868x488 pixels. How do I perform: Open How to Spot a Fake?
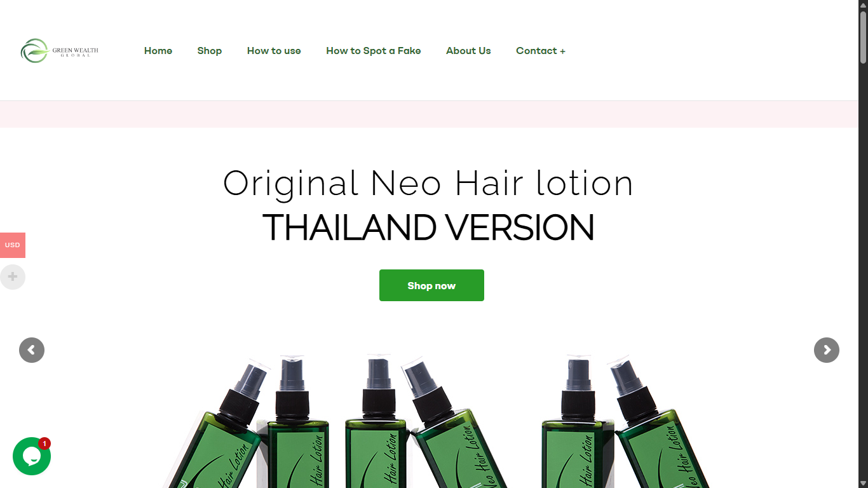point(374,51)
